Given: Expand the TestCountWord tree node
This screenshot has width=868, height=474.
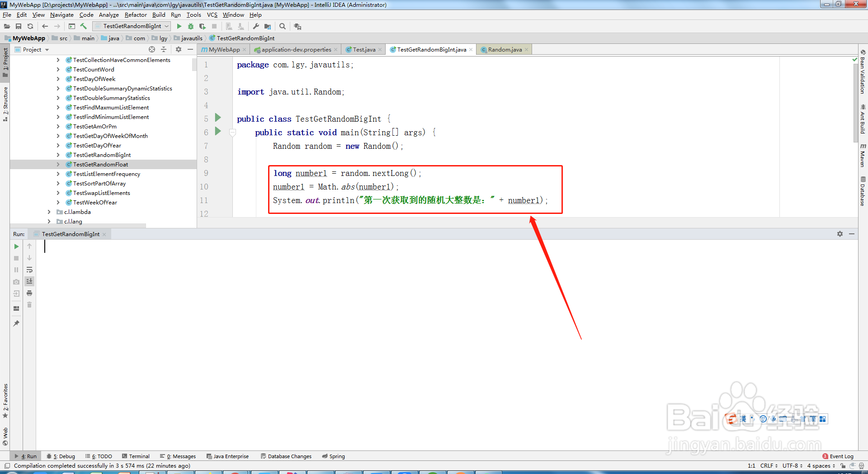Looking at the screenshot, I should point(58,69).
